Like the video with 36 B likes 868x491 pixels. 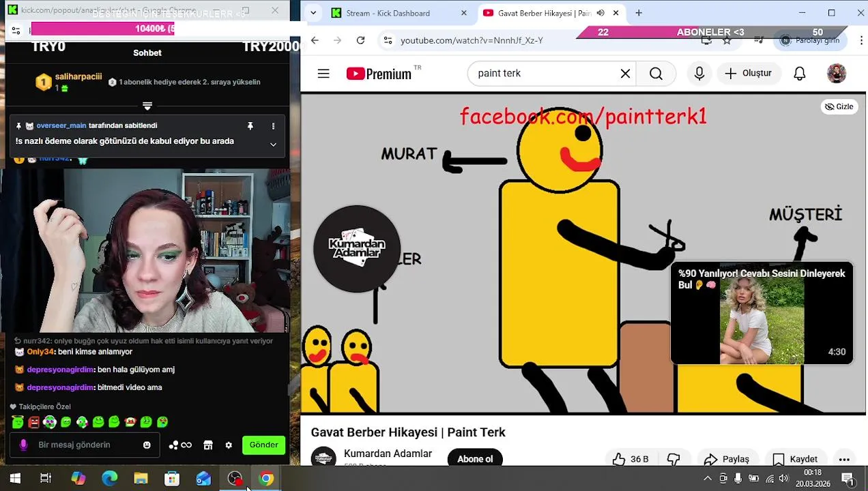(631, 459)
